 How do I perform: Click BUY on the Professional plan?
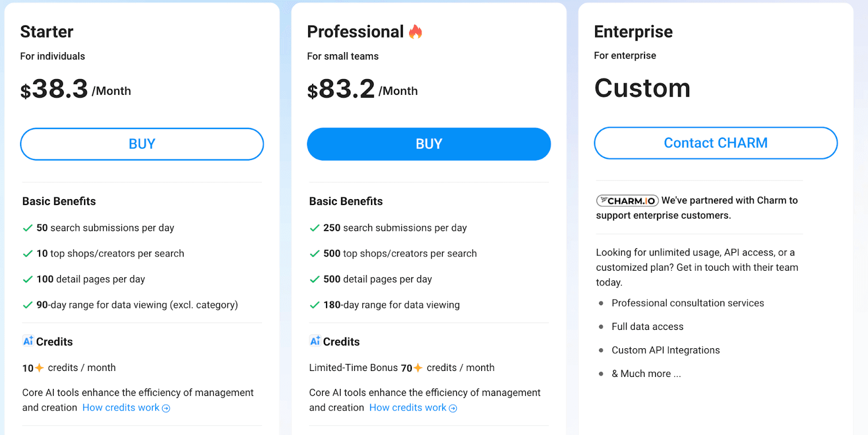(x=428, y=144)
